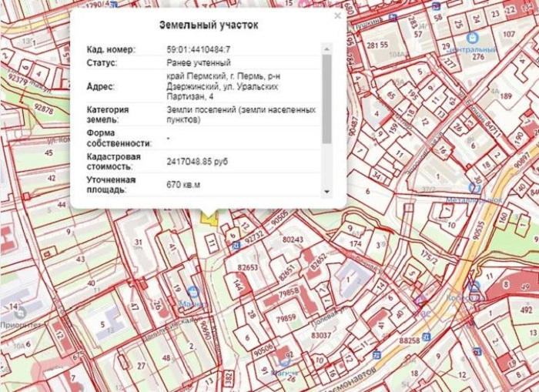Image resolution: width=539 pixels, height=392 pixels.
Task: Select the yellow highlighted land parcel
Action: [x=209, y=219]
